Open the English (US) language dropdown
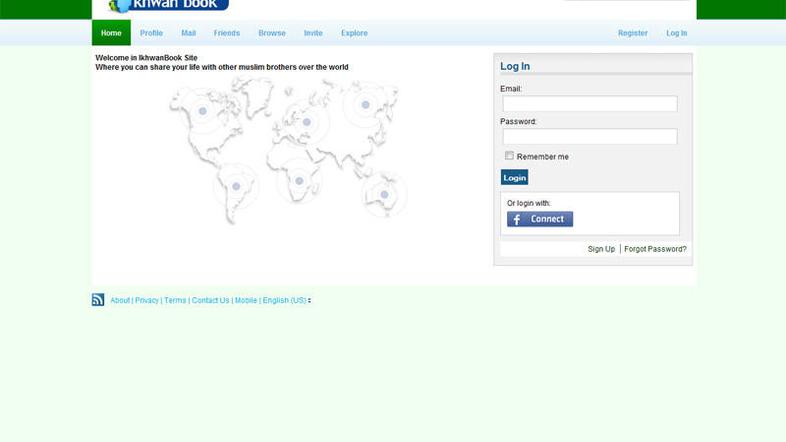This screenshot has width=786, height=442. 286,301
